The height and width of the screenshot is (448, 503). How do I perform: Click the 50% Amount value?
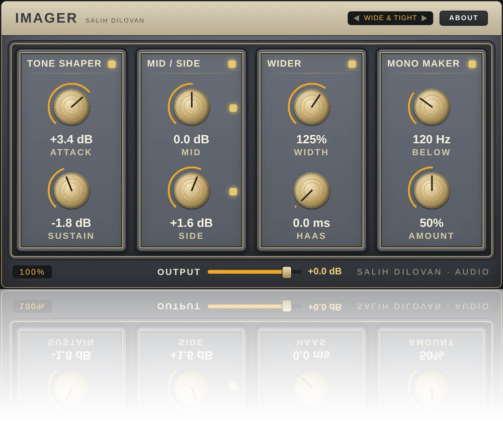[432, 223]
